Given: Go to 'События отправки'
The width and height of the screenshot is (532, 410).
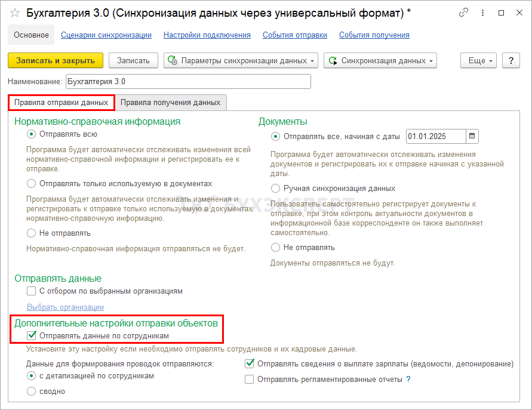Looking at the screenshot, I should pyautogui.click(x=295, y=35).
